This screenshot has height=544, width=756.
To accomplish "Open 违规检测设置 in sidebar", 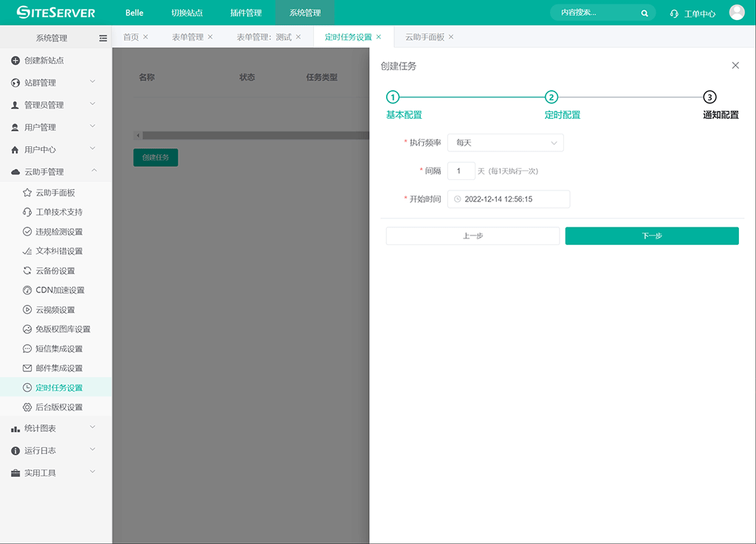I will pos(59,232).
